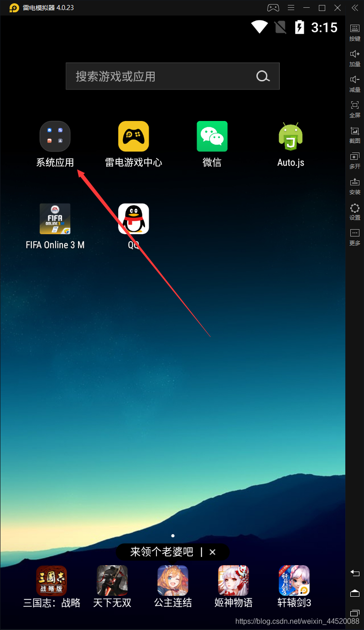The image size is (364, 630).
Task: Launch the Auto.js app
Action: [291, 136]
